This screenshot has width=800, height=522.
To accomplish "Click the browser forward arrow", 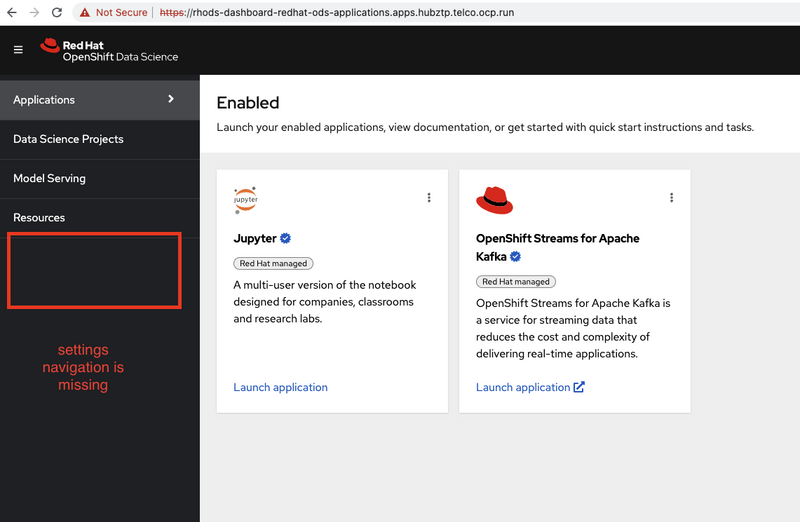I will 34,12.
